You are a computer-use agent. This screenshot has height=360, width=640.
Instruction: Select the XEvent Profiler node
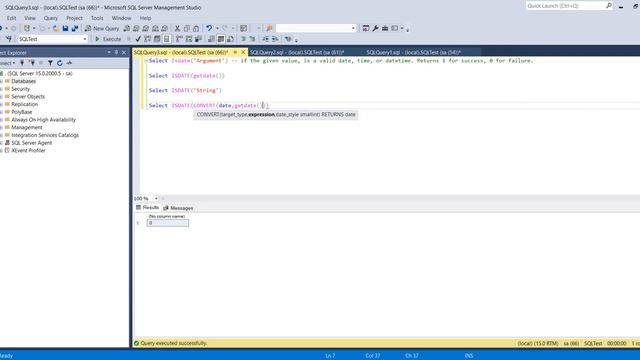click(x=28, y=151)
